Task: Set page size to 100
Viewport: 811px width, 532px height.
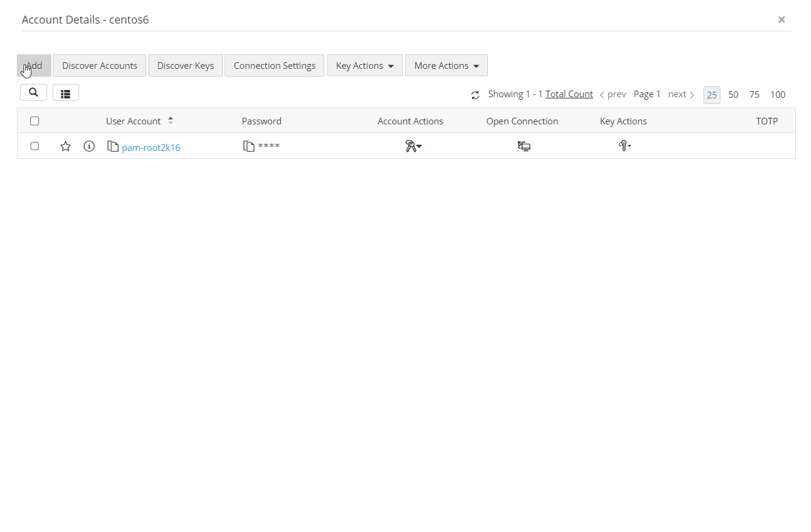Action: (778, 95)
